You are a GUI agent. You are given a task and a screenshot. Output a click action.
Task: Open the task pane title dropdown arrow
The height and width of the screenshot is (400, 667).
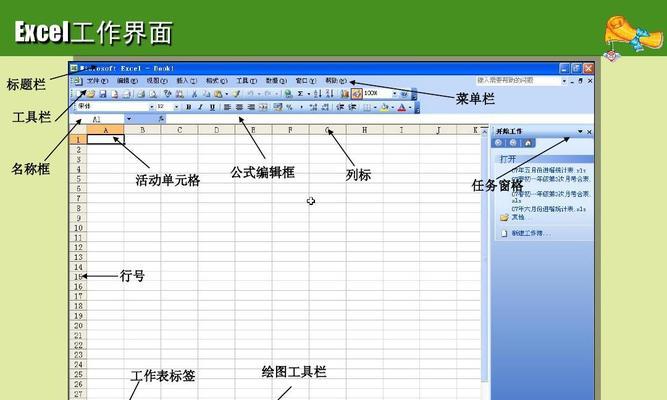pyautogui.click(x=580, y=131)
